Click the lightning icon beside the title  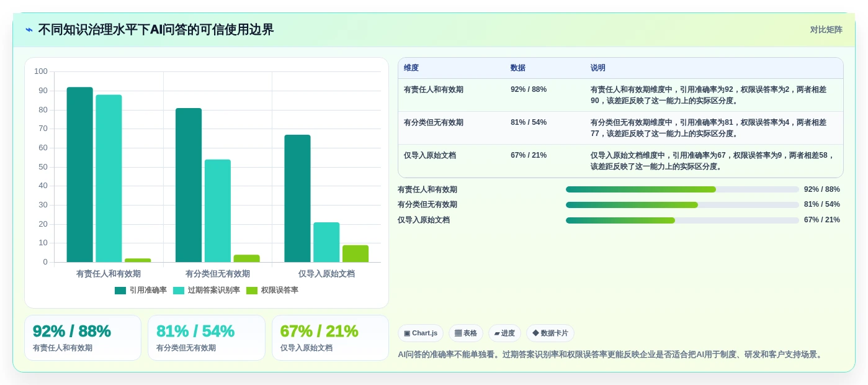pyautogui.click(x=29, y=30)
